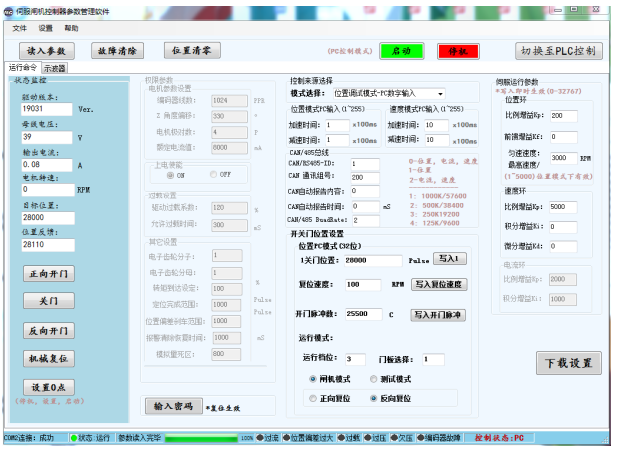Click the overcurrent (过流) status indicator
Image resolution: width=617 pixels, height=451 pixels.
pyautogui.click(x=267, y=438)
